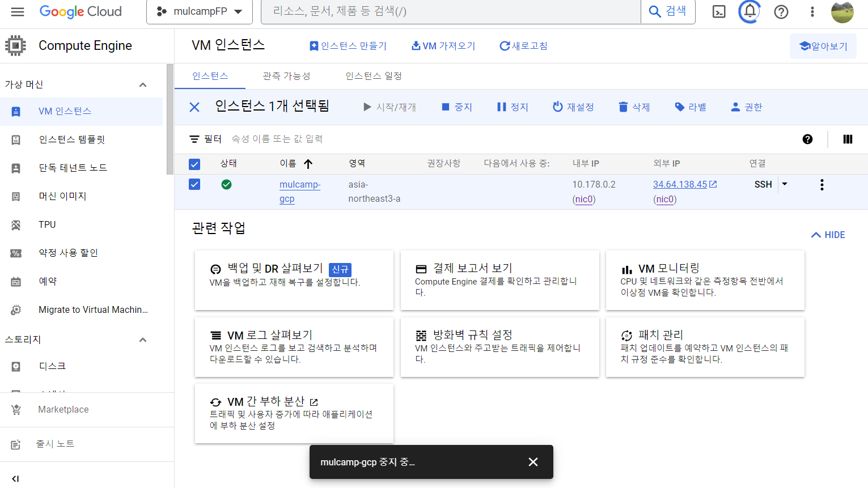
Task: Open the SSH connection options dropdown arrow
Action: [x=785, y=184]
